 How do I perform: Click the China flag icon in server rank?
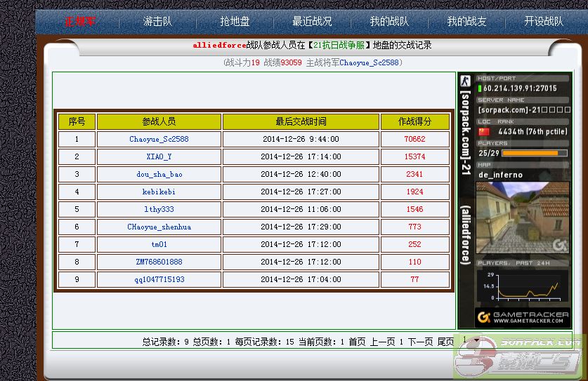pyautogui.click(x=483, y=131)
